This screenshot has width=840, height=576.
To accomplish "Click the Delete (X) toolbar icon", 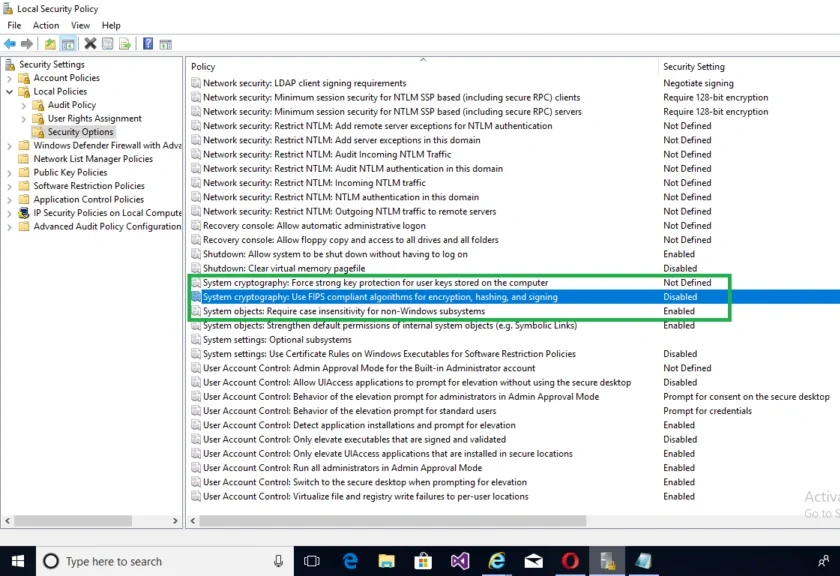I will [90, 43].
